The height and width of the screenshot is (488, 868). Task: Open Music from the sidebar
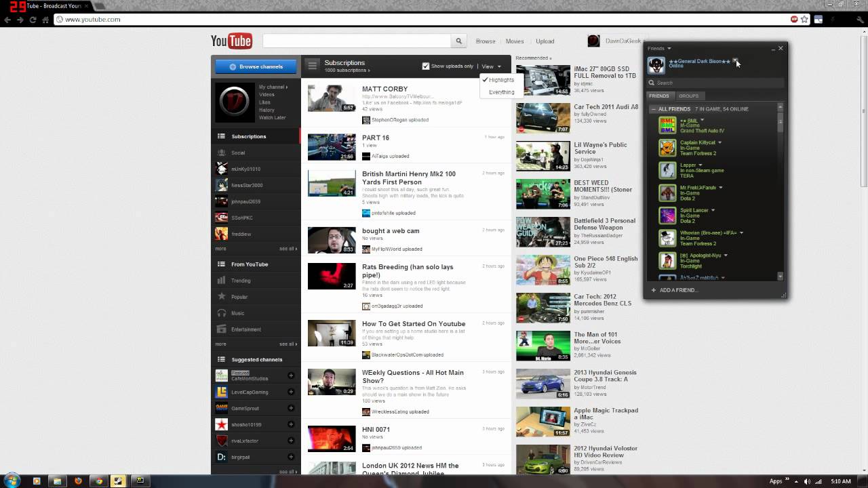[x=237, y=313]
